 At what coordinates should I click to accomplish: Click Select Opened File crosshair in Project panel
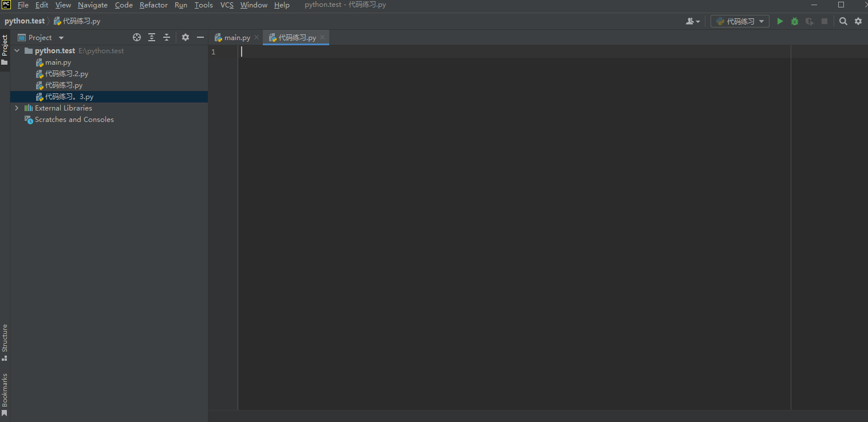tap(137, 37)
